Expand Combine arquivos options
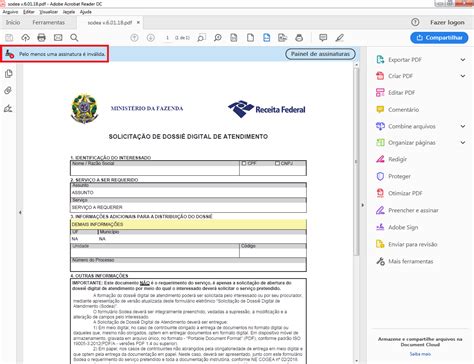 click(463, 126)
